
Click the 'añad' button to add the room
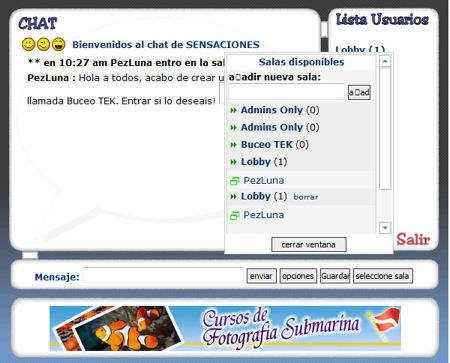tap(359, 92)
